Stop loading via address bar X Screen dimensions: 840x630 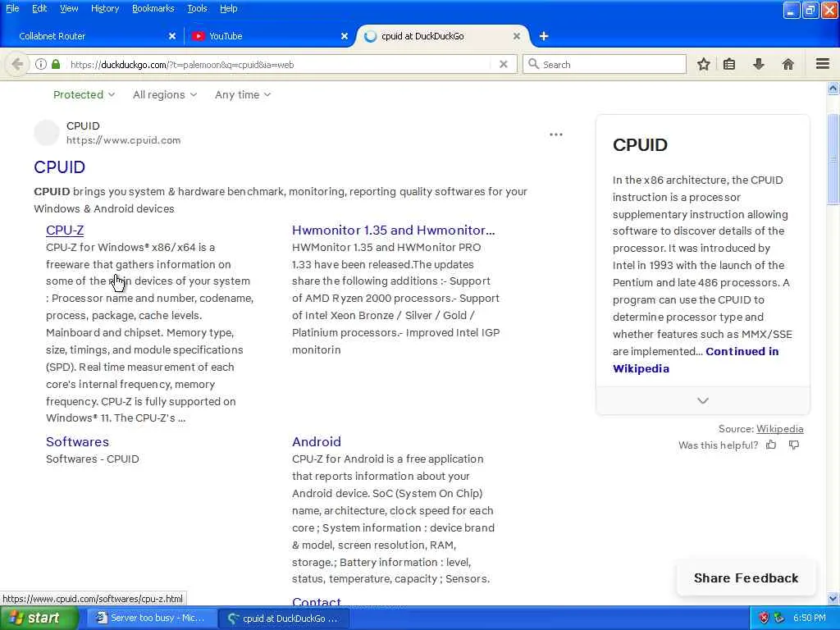503,64
